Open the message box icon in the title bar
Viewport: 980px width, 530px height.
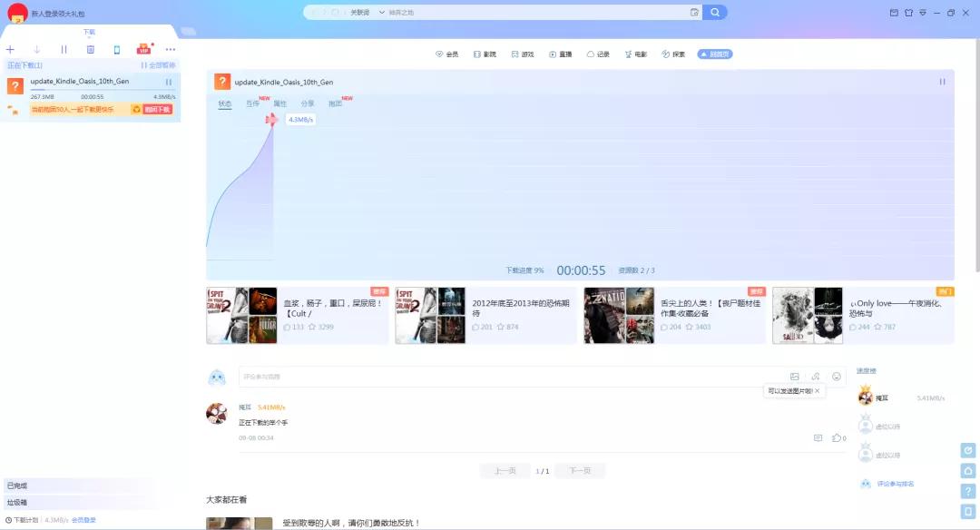coord(894,13)
